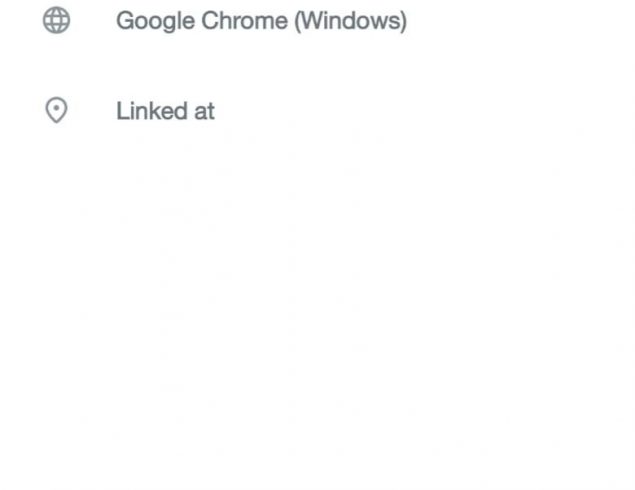The image size is (635, 490).
Task: Click the Linked at label
Action: tap(165, 111)
